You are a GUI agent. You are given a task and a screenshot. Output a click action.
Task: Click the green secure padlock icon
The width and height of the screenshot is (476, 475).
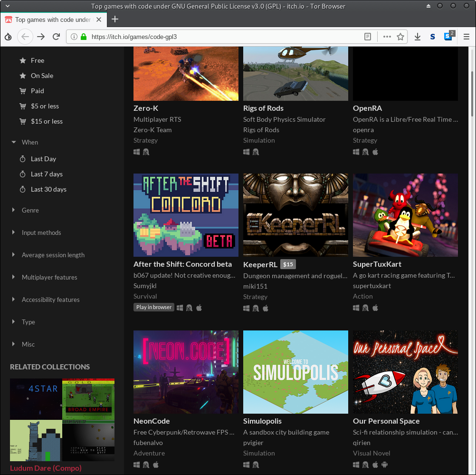84,37
